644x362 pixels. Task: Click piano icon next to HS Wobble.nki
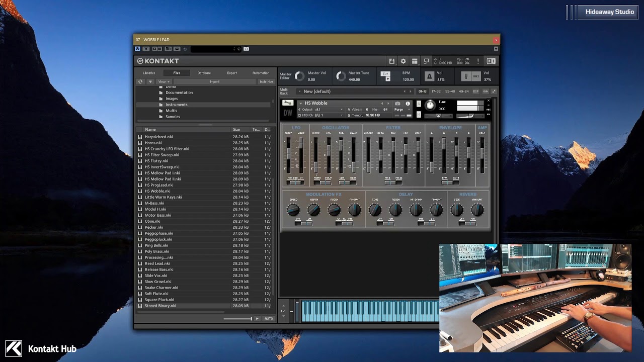[140, 191]
